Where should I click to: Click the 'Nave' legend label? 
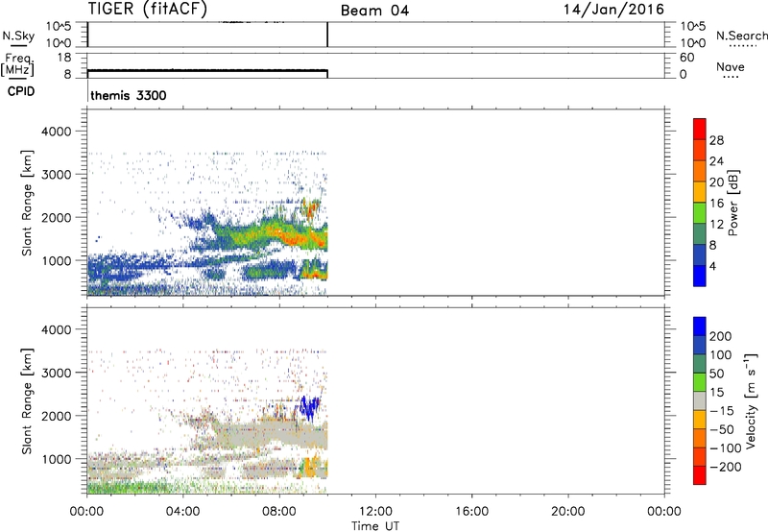731,66
